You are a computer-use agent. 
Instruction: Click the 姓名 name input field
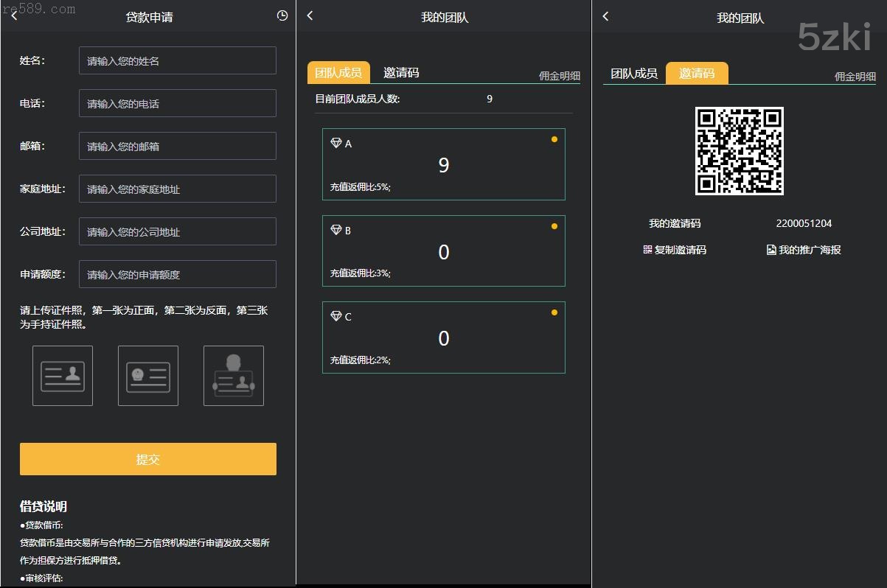[177, 60]
